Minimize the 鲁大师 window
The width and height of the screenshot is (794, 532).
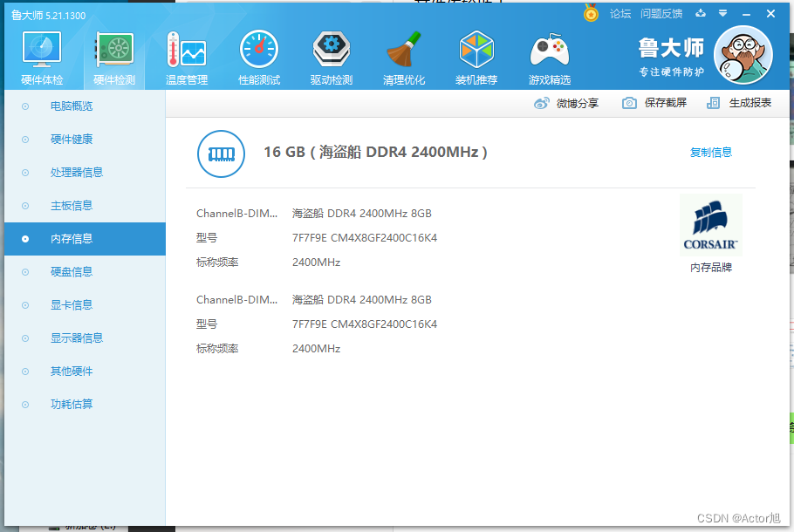[x=746, y=14]
